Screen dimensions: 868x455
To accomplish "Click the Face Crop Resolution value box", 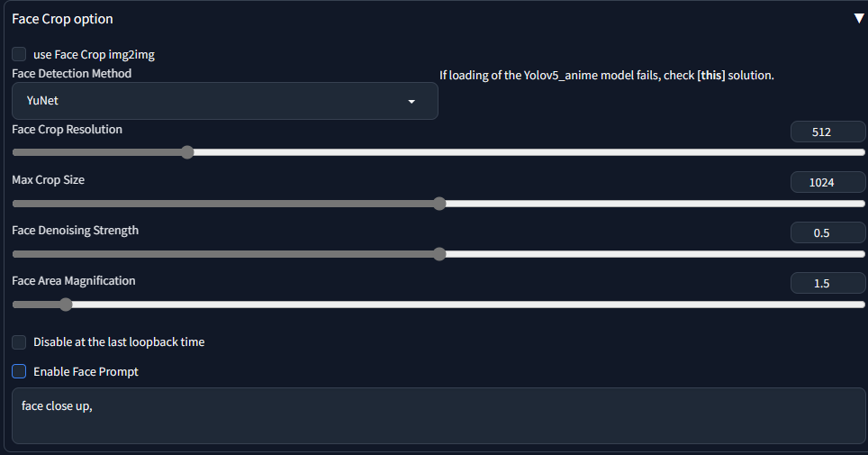I will coord(827,132).
